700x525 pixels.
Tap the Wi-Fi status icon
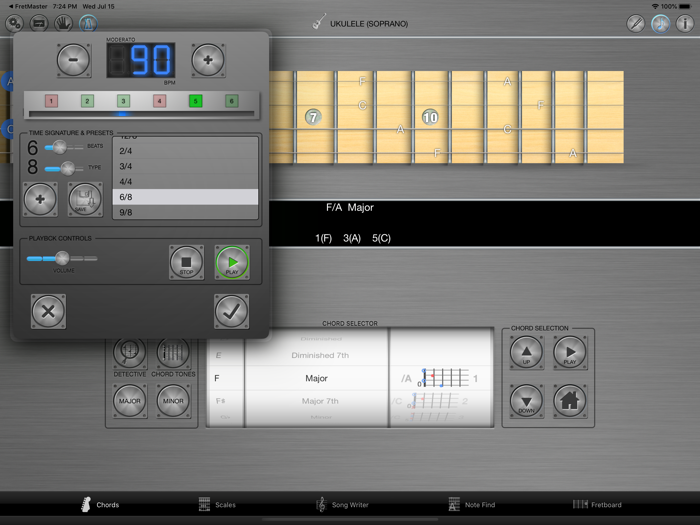tap(655, 6)
